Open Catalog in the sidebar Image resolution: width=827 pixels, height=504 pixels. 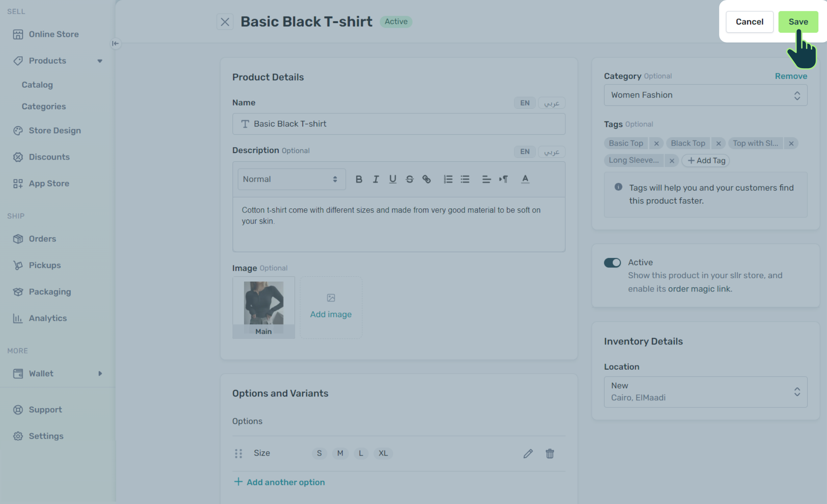37,85
